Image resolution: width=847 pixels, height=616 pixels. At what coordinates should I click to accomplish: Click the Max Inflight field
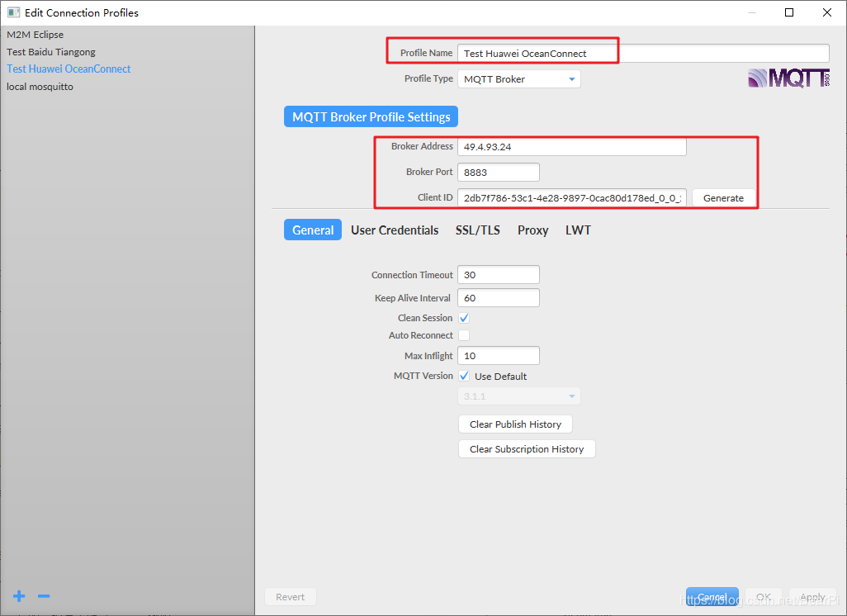[x=499, y=356]
